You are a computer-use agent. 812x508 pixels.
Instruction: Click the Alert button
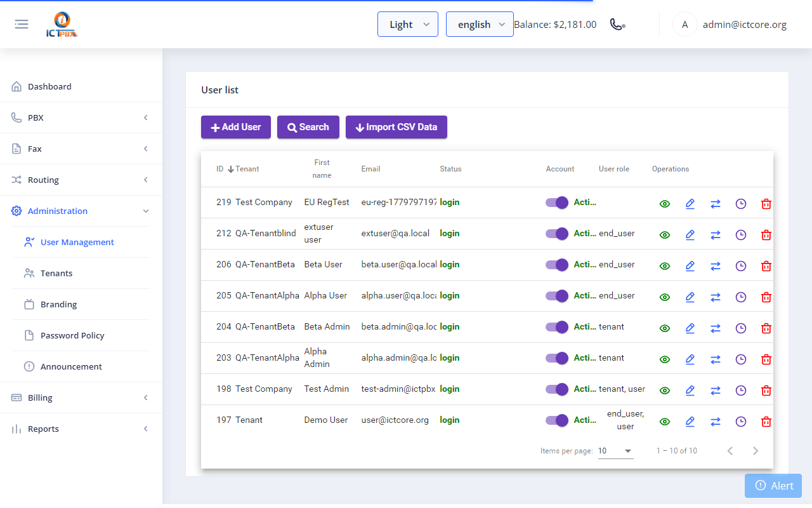click(x=773, y=486)
